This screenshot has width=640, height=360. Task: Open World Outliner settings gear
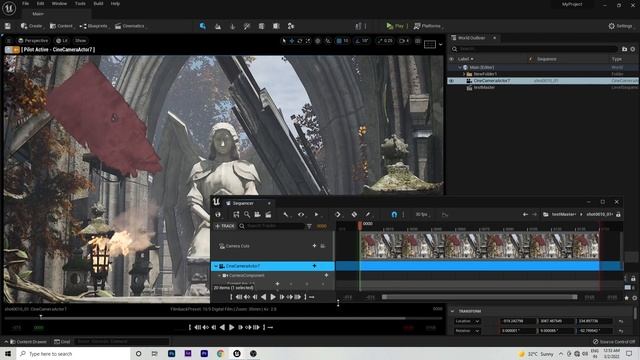click(633, 49)
